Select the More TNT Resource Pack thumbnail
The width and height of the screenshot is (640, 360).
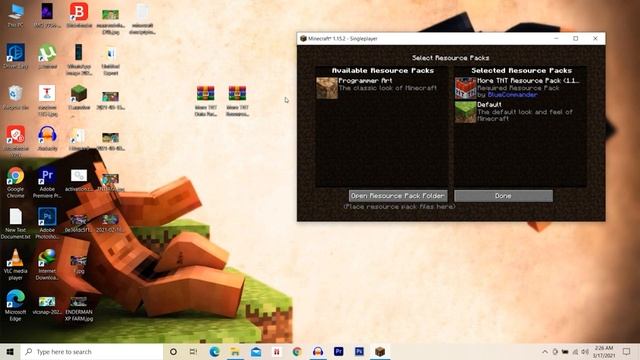tap(466, 88)
